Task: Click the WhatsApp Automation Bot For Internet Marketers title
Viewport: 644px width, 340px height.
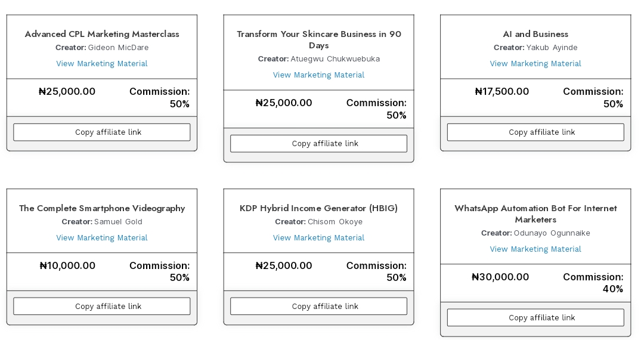Action: (x=535, y=214)
